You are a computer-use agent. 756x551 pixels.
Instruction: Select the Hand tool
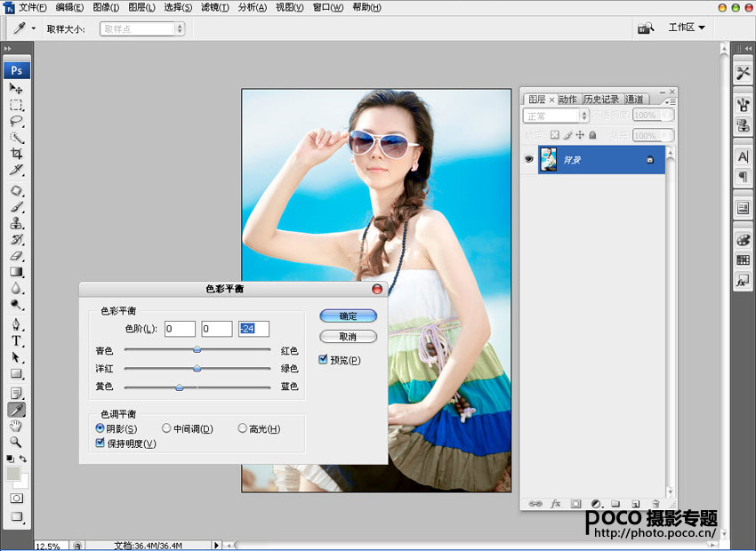click(x=16, y=426)
